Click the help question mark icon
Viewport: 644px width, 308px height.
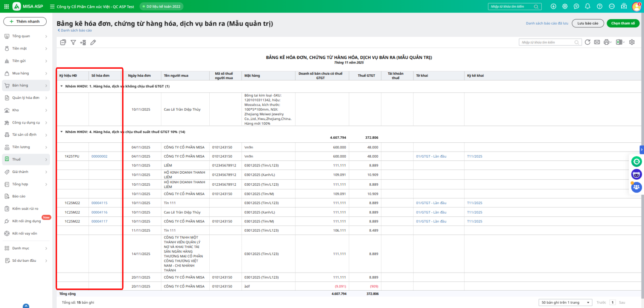coord(600,6)
